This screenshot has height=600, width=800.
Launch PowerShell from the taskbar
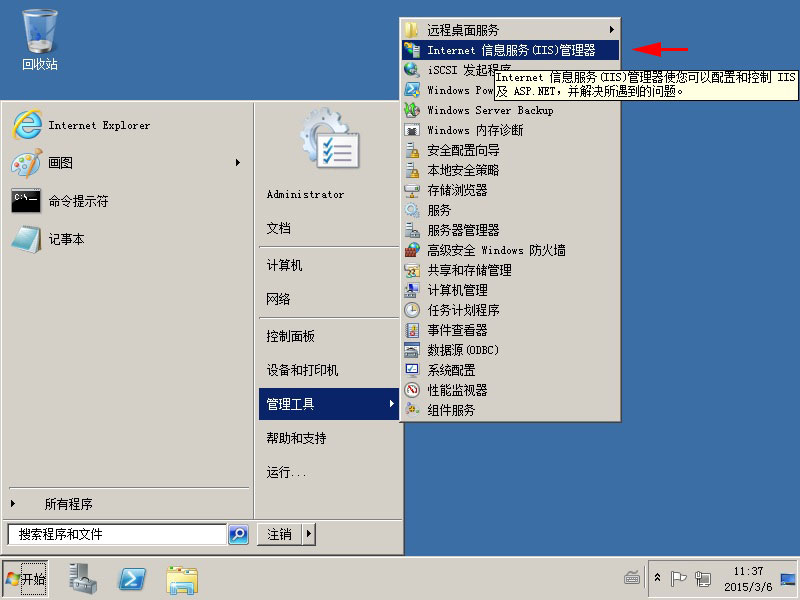coord(132,580)
